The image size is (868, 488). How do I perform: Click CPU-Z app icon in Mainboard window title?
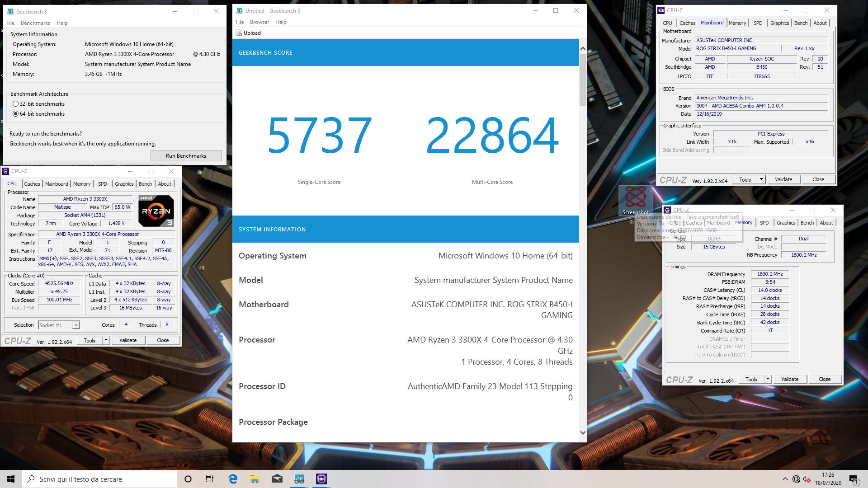click(661, 10)
